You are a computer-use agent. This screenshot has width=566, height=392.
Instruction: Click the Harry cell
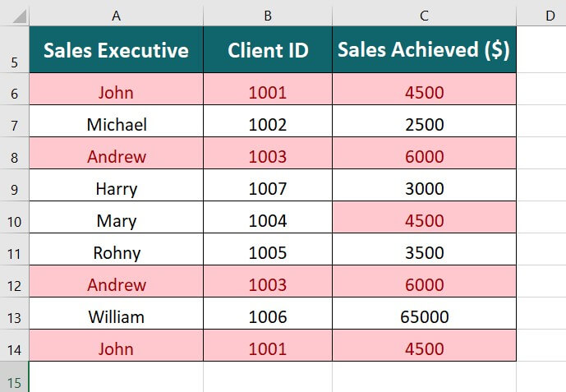pos(116,189)
